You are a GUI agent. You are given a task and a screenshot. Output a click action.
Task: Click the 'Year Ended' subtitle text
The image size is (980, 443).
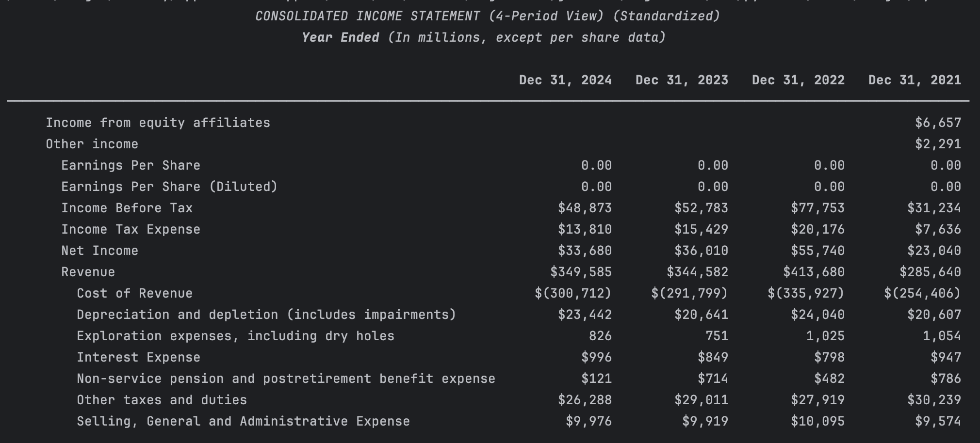(x=341, y=37)
